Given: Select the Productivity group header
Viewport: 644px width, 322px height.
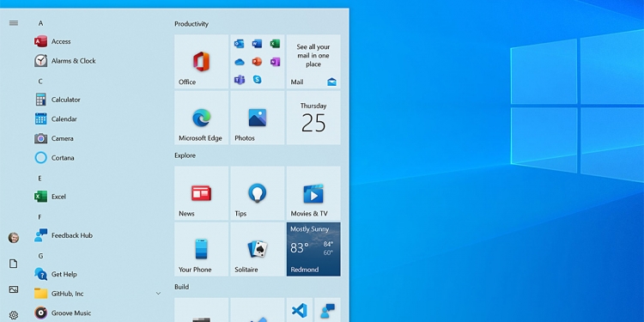Looking at the screenshot, I should (x=191, y=24).
